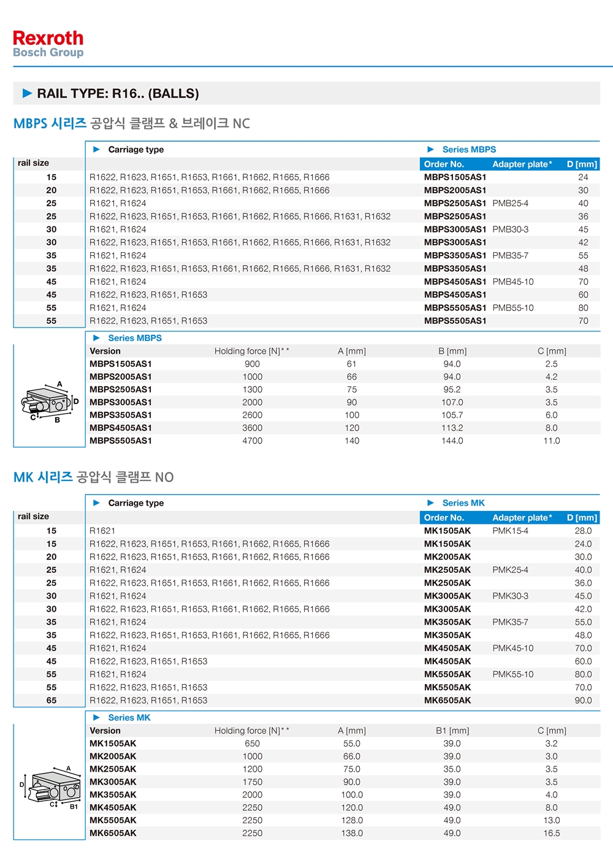613x868 pixels.
Task: Select adapter plate PMB45-10
Action: tap(513, 282)
